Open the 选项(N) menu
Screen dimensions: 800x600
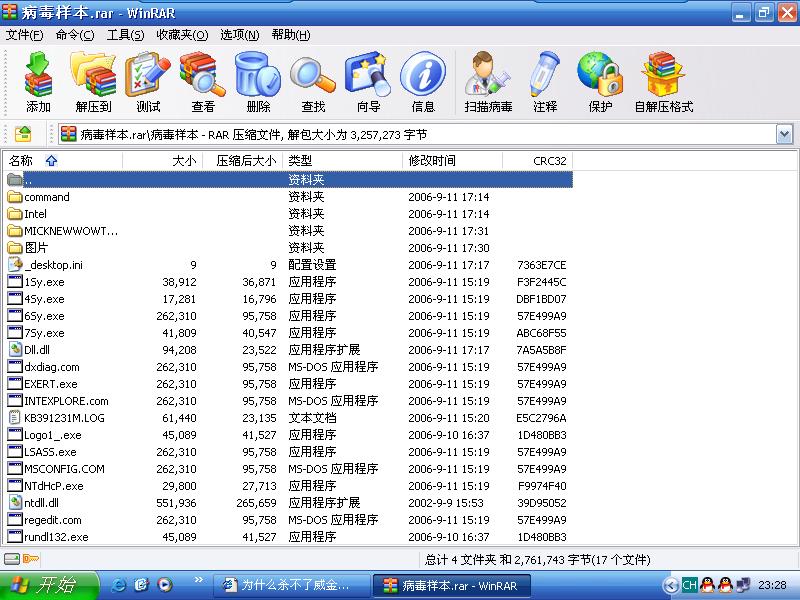click(240, 35)
